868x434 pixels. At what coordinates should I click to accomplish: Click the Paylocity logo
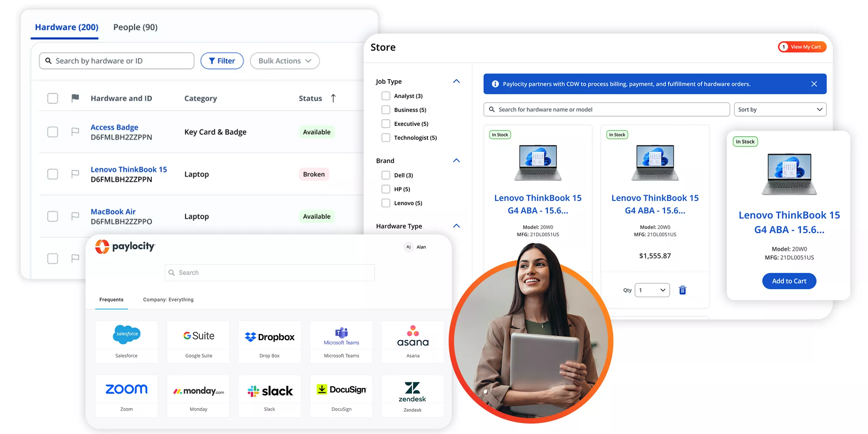[x=125, y=247]
